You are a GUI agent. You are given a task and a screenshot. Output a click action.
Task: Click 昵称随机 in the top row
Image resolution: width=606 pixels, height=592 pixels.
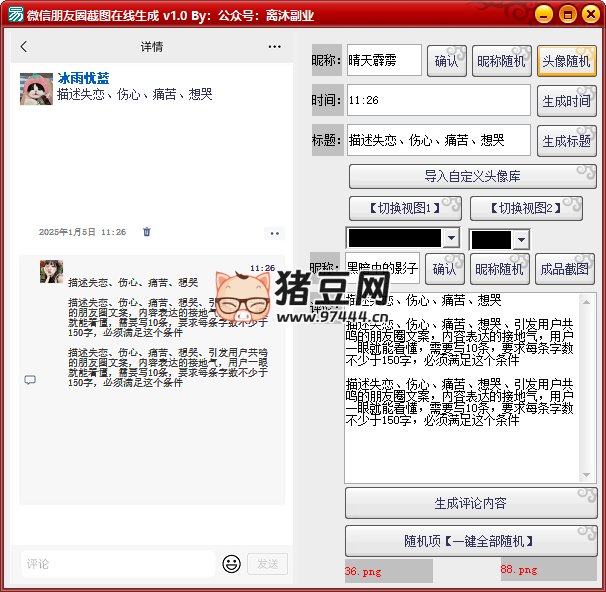(x=502, y=61)
